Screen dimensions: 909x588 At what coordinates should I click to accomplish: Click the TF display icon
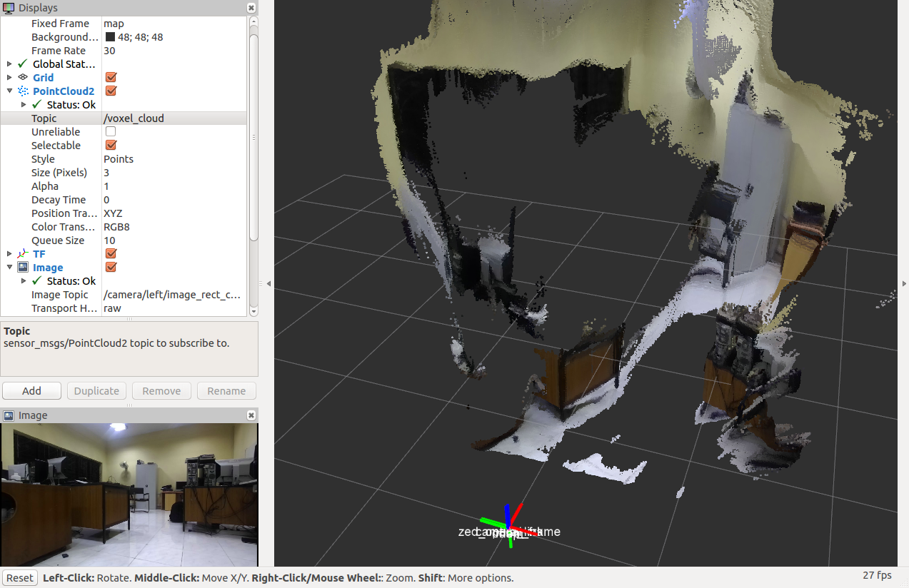tap(22, 254)
